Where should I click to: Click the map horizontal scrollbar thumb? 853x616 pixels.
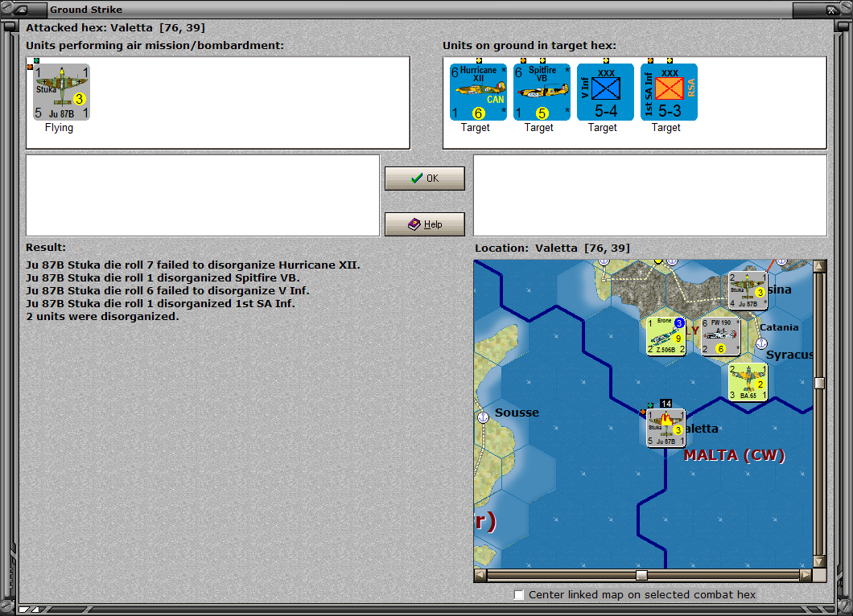tap(642, 575)
